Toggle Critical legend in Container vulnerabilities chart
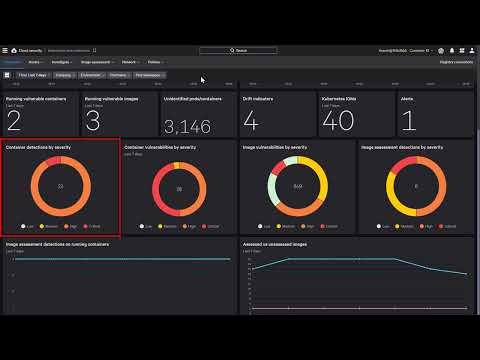The height and width of the screenshot is (360, 480). pos(210,226)
